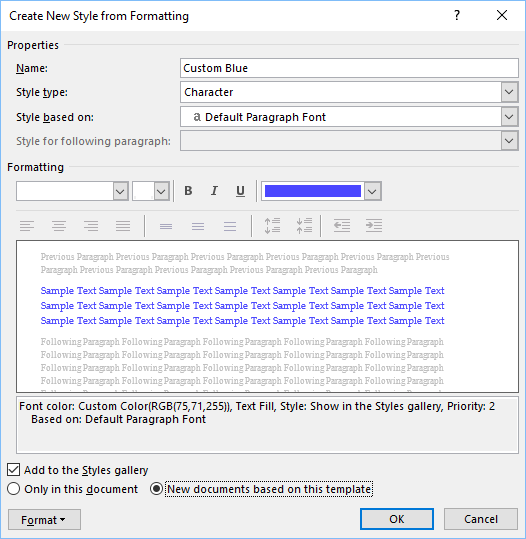Toggle Bold formatting button

click(188, 191)
